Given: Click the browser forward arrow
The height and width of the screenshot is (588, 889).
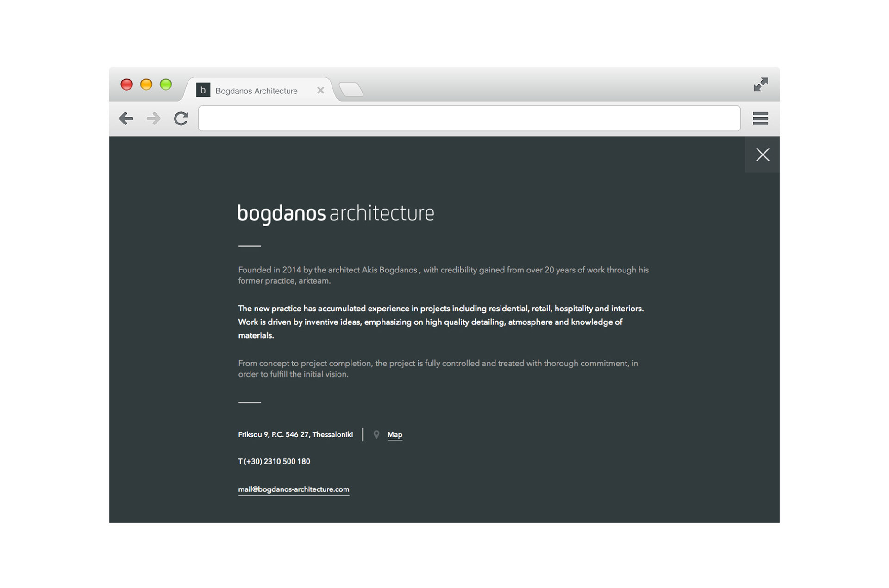Looking at the screenshot, I should [x=153, y=118].
